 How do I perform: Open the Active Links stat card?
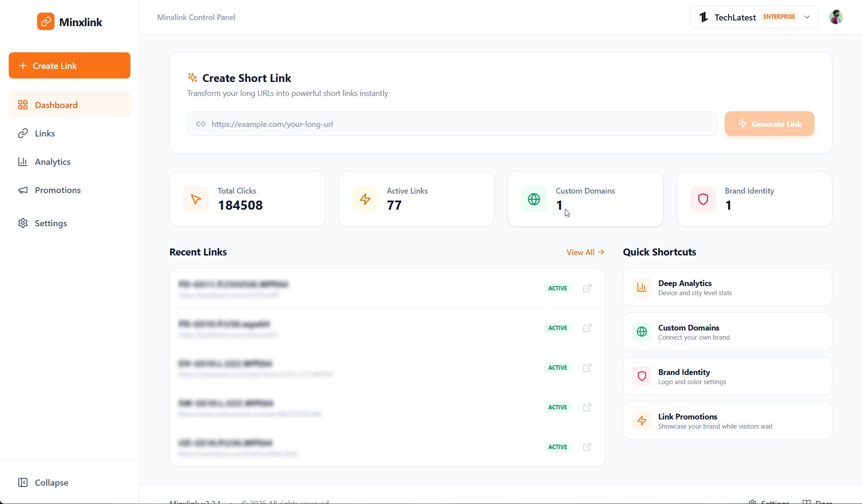[416, 199]
